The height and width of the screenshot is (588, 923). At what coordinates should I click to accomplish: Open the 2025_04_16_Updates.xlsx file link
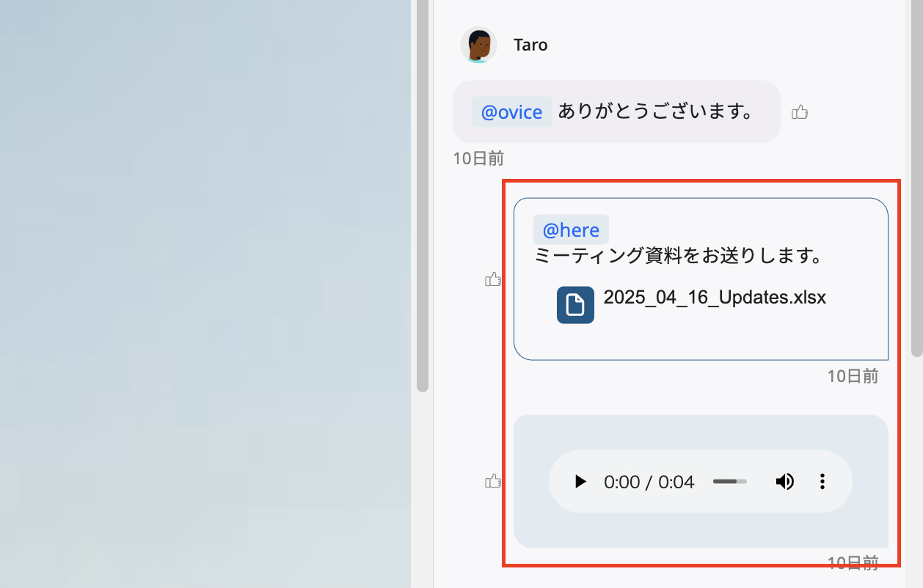(715, 298)
